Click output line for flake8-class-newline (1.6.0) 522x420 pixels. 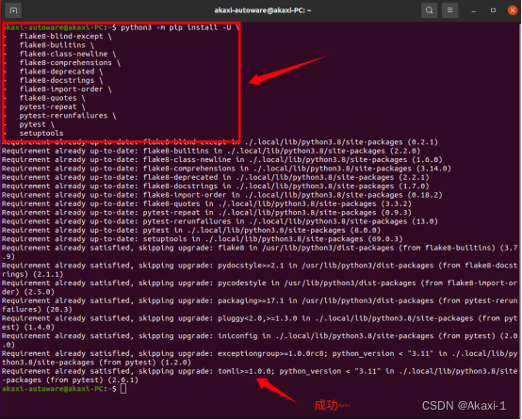point(222,160)
